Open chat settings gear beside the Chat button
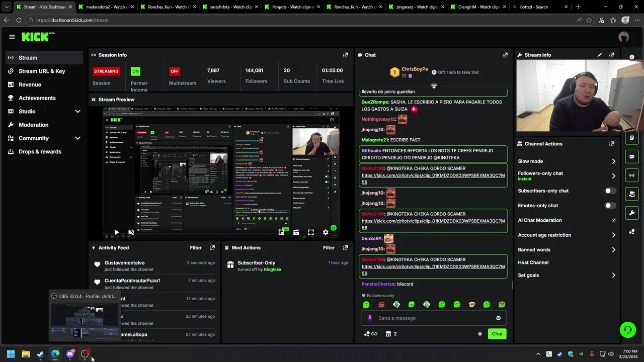This screenshot has height=362, width=644. tap(479, 334)
